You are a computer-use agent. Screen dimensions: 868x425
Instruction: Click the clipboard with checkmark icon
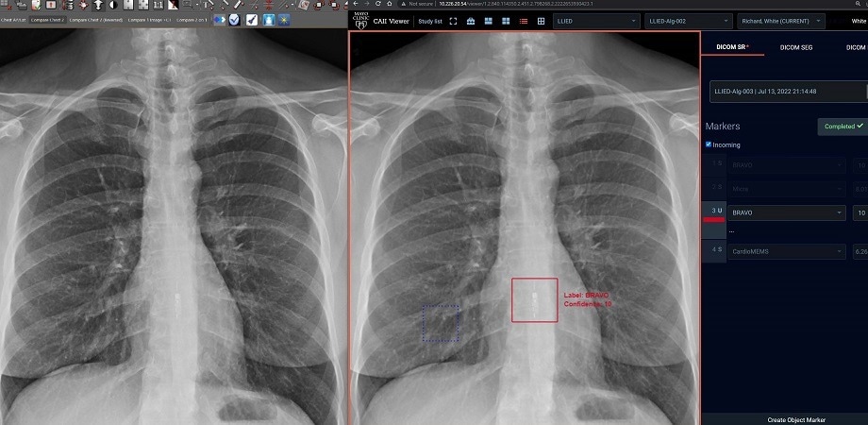(x=36, y=5)
